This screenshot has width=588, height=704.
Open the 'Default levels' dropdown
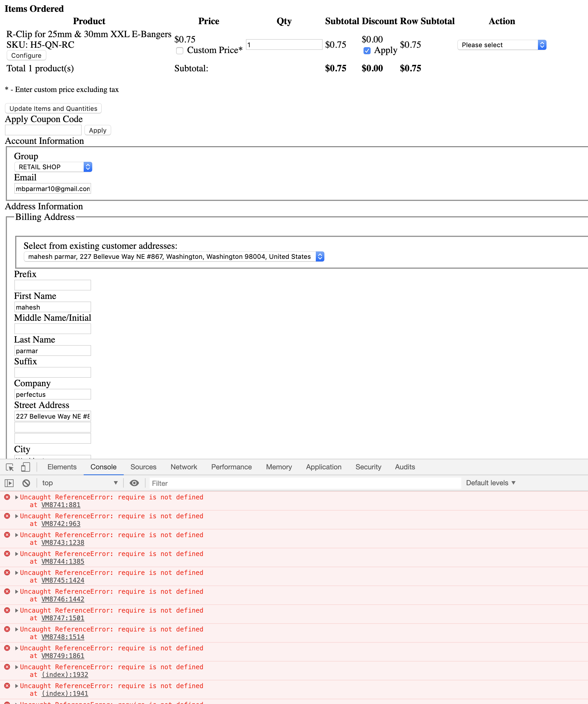(490, 483)
